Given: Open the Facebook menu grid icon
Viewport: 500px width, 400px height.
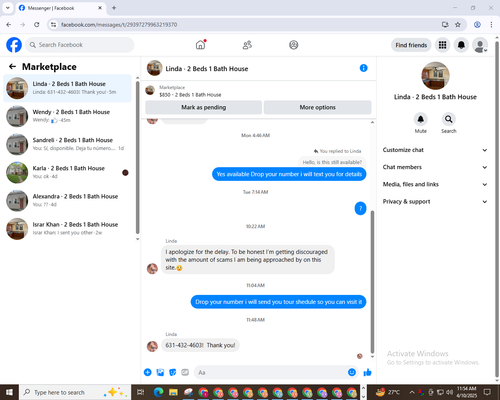Looking at the screenshot, I should coord(442,45).
